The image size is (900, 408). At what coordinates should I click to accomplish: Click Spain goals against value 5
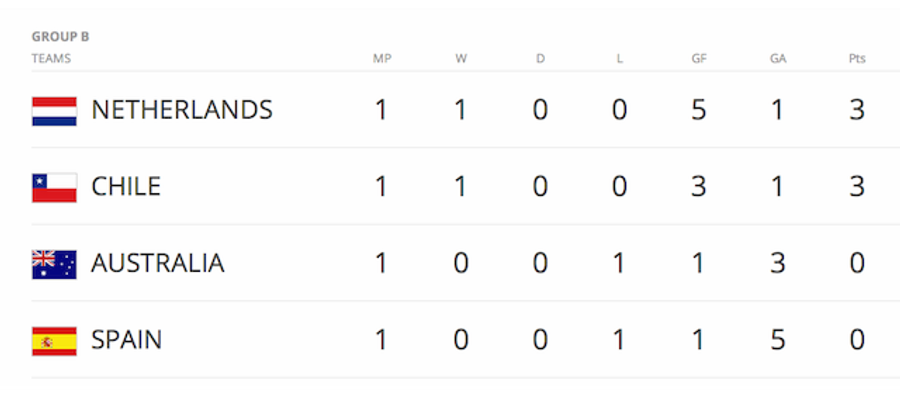pyautogui.click(x=778, y=340)
